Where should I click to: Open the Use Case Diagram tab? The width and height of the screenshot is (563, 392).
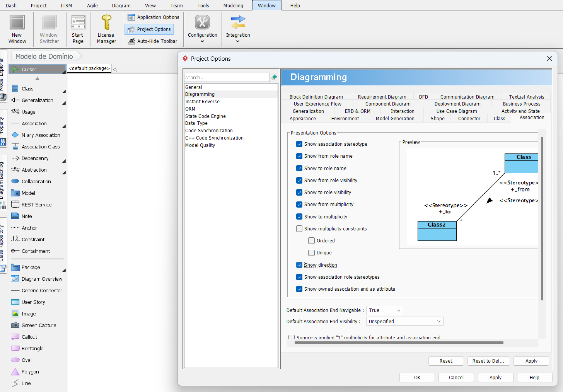(457, 111)
